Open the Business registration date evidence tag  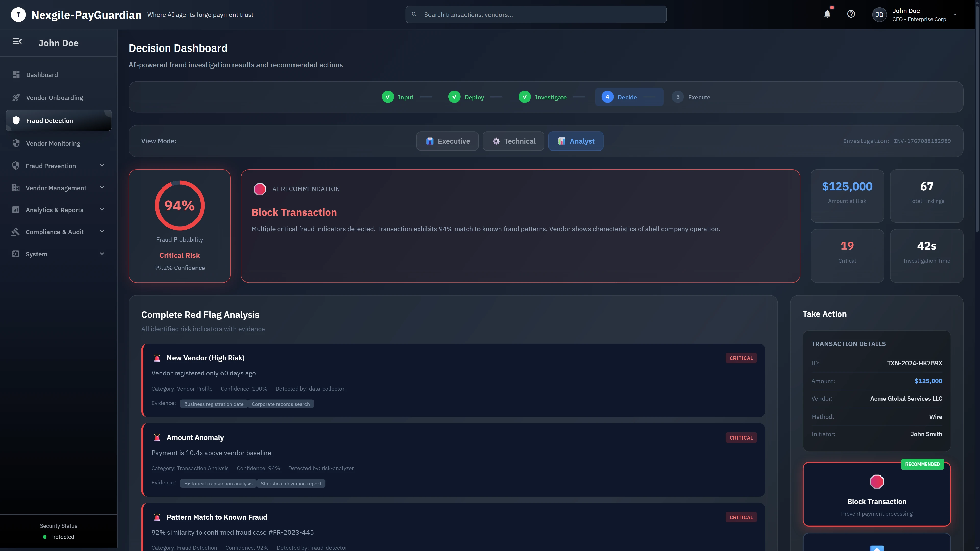click(213, 404)
